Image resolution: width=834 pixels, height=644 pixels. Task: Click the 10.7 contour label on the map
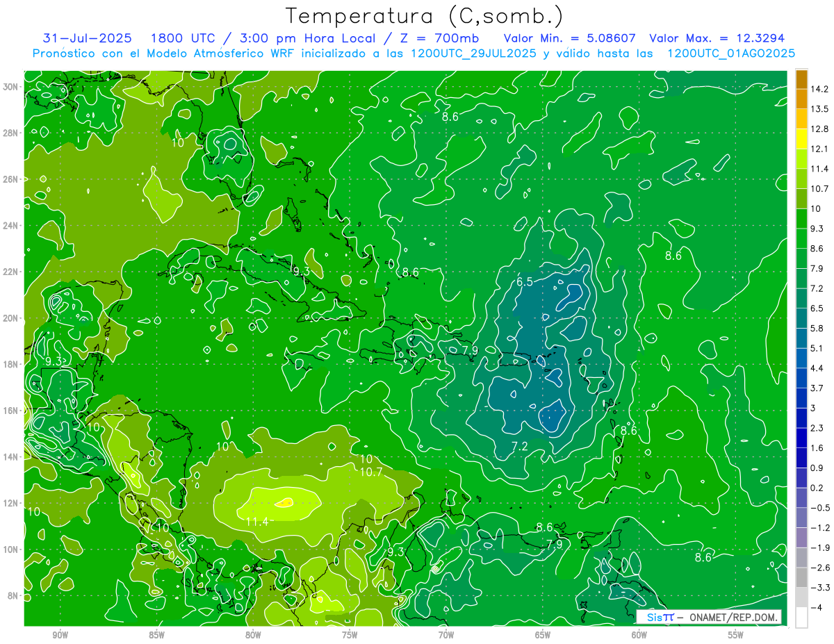372,472
